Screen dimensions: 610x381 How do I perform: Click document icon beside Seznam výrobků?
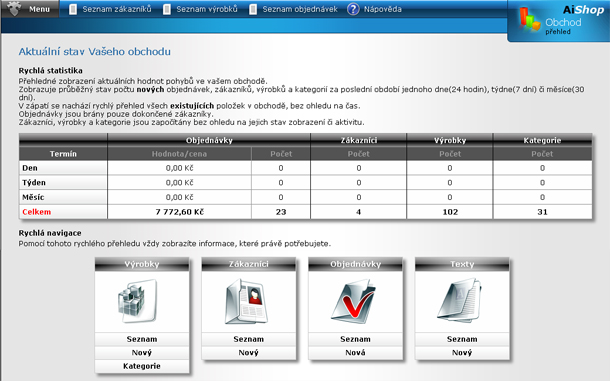click(x=167, y=9)
